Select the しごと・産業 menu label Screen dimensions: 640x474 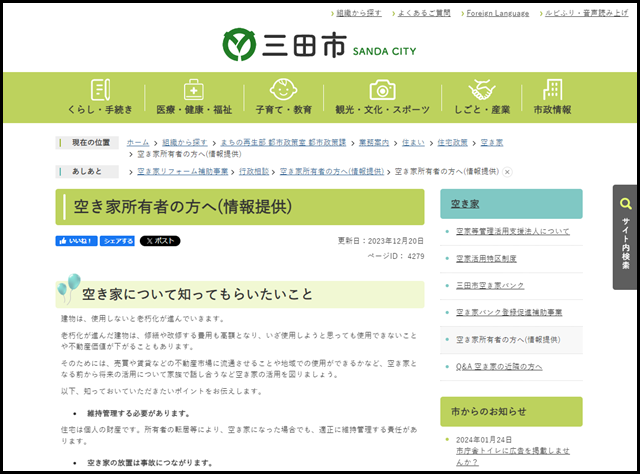click(482, 109)
